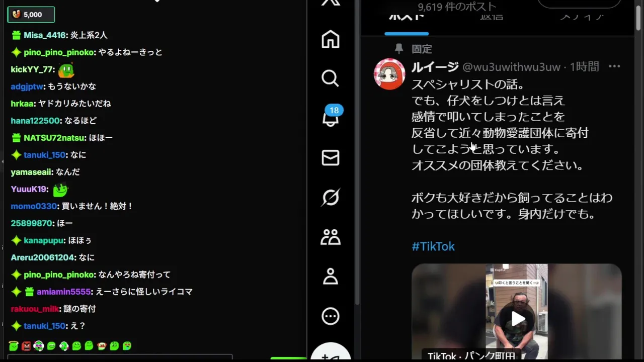Click username momo0330 in chat
The width and height of the screenshot is (644, 362).
click(x=34, y=206)
